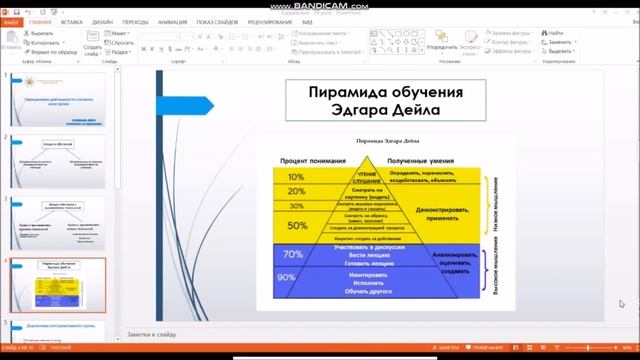The image size is (640, 360).
Task: Open the font name combo box
Action: tap(160, 37)
